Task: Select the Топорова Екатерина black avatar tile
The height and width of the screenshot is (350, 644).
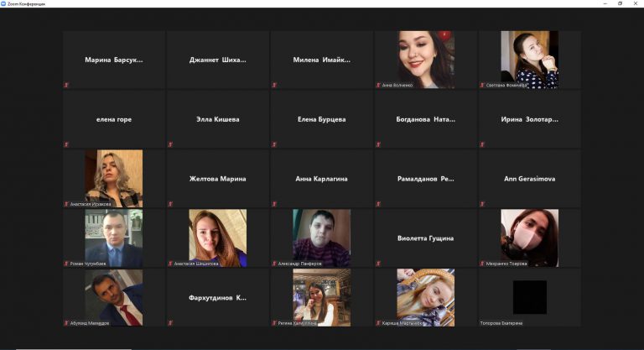Action: (x=529, y=297)
